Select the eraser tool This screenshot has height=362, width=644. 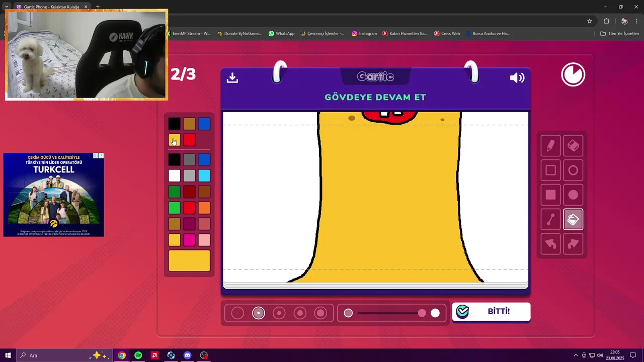click(573, 146)
